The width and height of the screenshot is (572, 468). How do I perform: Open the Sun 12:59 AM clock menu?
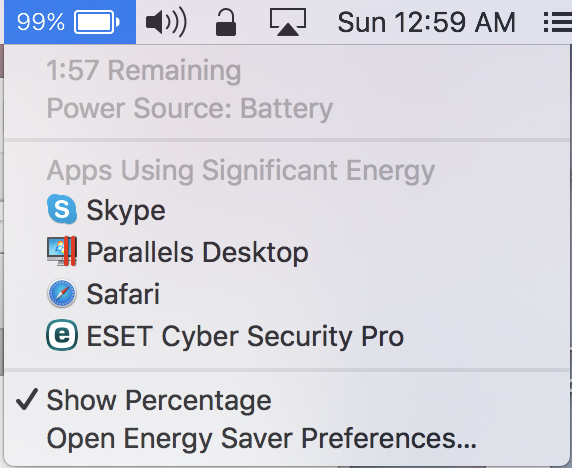[426, 22]
